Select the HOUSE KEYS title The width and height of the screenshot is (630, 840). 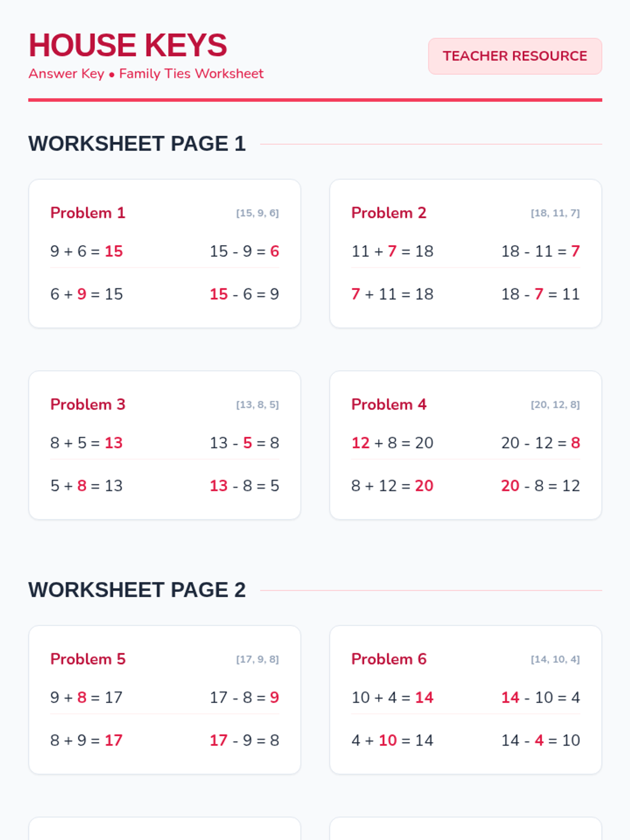pyautogui.click(x=128, y=45)
